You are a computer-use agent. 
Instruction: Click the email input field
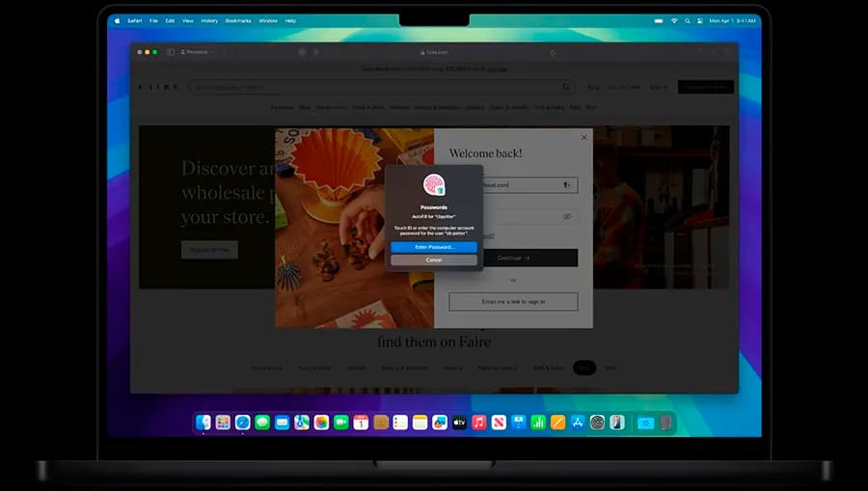point(513,185)
